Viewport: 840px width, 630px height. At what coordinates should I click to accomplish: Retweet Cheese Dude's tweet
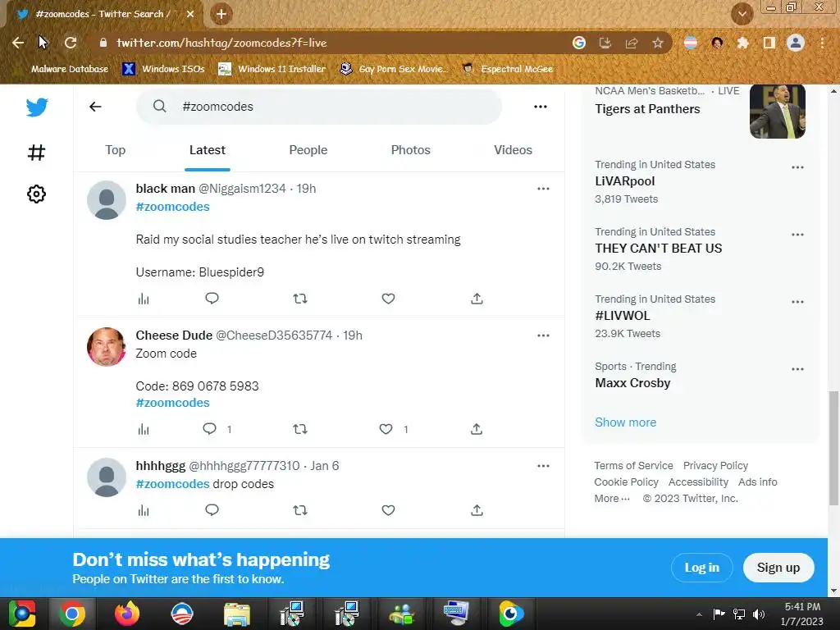pos(300,429)
